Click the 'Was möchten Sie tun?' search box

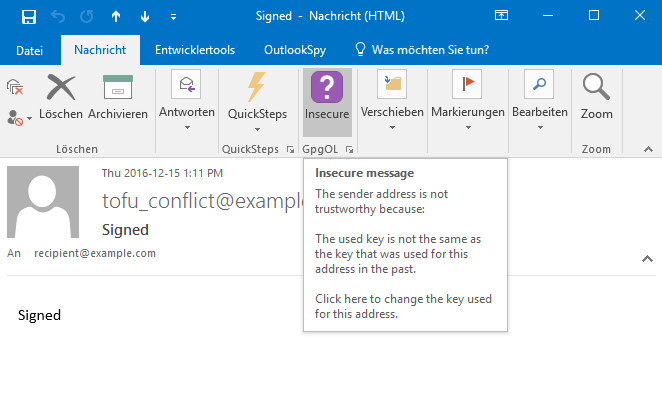click(428, 49)
